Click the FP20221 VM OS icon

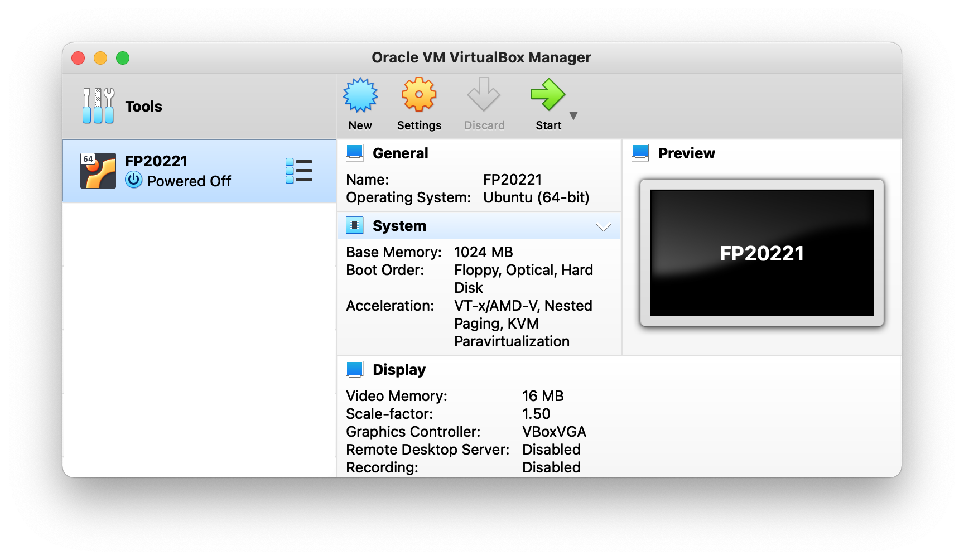[98, 171]
